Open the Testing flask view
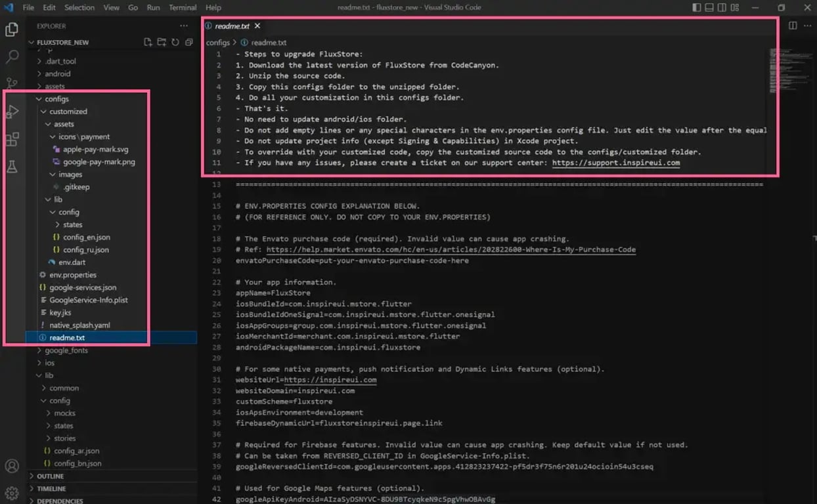Screen dimensions: 817x504 (x=12, y=167)
